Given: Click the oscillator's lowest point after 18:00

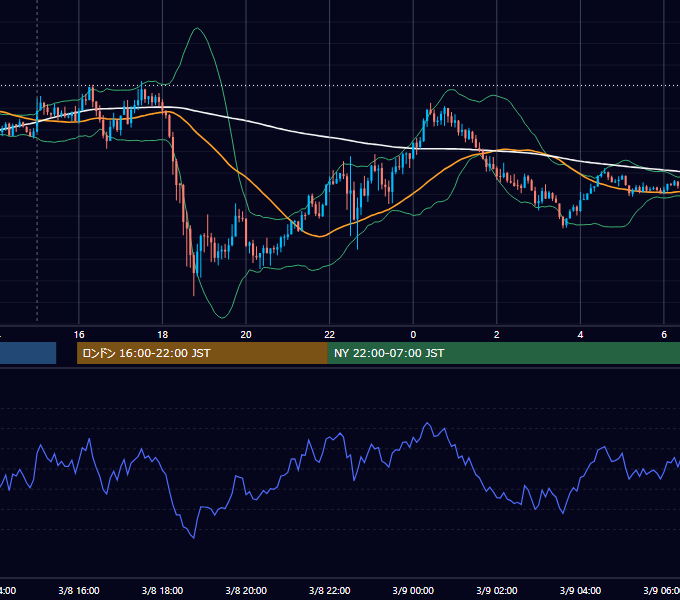Looking at the screenshot, I should tap(193, 538).
